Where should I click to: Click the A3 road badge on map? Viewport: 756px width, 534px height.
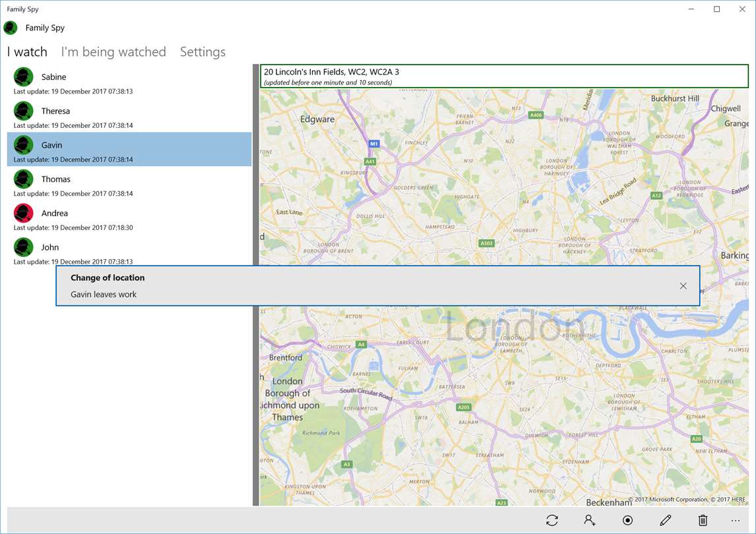(346, 464)
